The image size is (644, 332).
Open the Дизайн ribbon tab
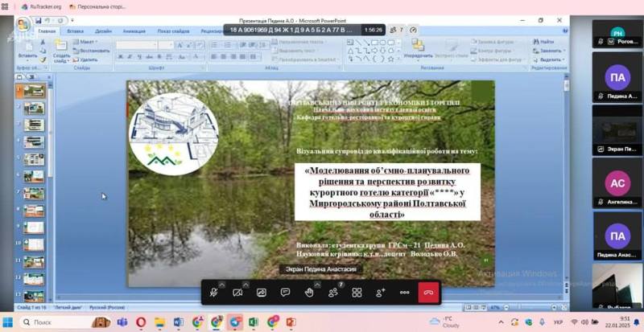click(103, 31)
